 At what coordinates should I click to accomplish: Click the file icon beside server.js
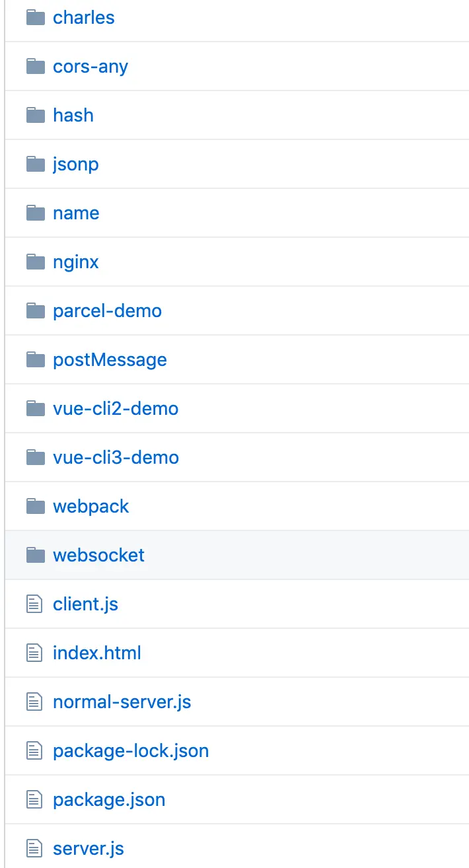click(x=34, y=848)
